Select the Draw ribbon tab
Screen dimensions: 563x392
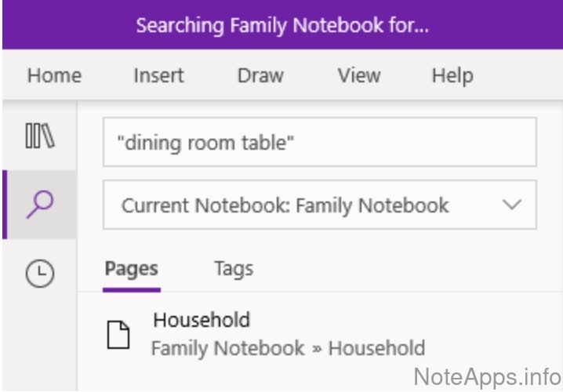[x=260, y=75]
